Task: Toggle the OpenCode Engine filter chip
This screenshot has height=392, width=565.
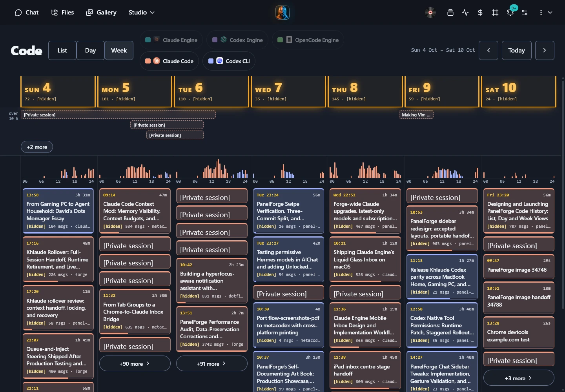Action: point(308,40)
